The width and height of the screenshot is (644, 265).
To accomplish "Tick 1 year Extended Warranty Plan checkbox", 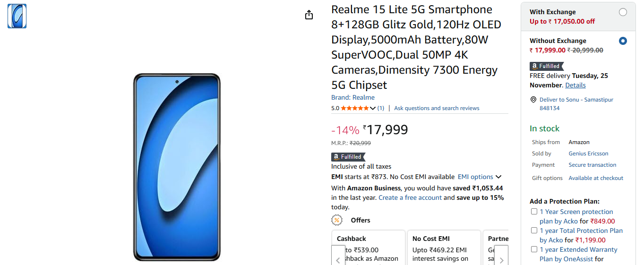I will [534, 249].
